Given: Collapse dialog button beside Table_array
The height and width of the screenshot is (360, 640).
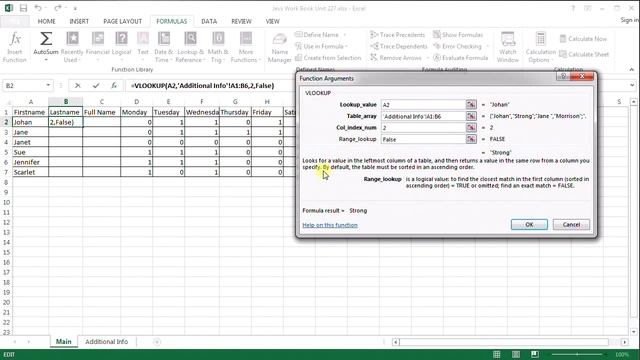Looking at the screenshot, I should click(x=471, y=116).
